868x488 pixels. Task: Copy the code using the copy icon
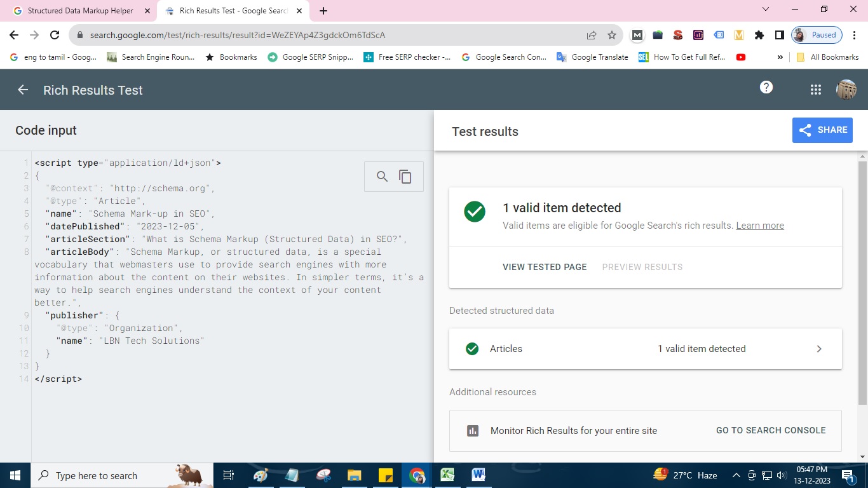405,176
